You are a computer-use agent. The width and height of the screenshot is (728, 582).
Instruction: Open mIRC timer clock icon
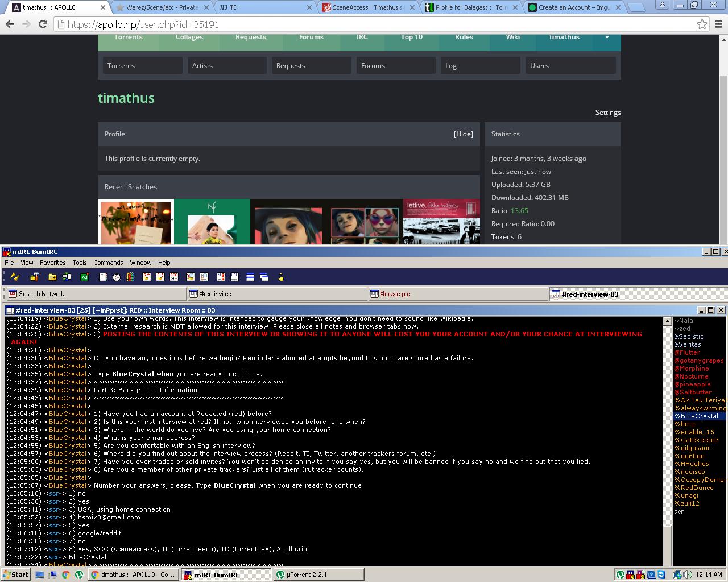pos(117,277)
